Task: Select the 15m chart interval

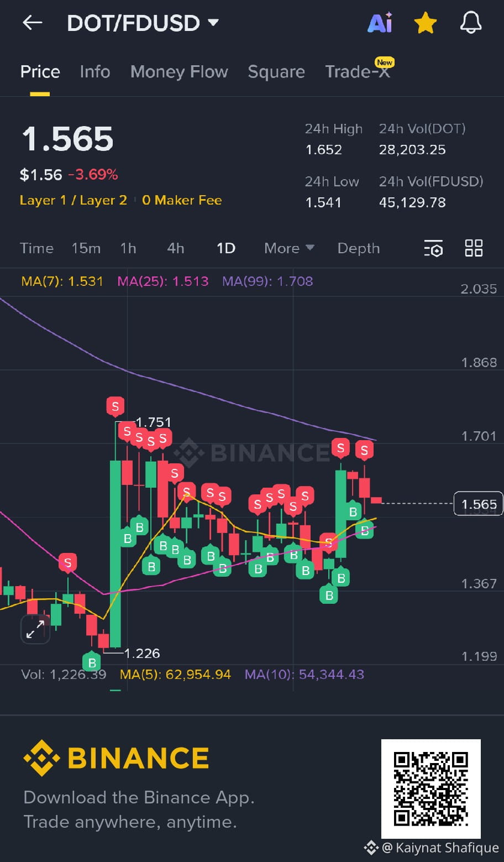Action: (86, 248)
